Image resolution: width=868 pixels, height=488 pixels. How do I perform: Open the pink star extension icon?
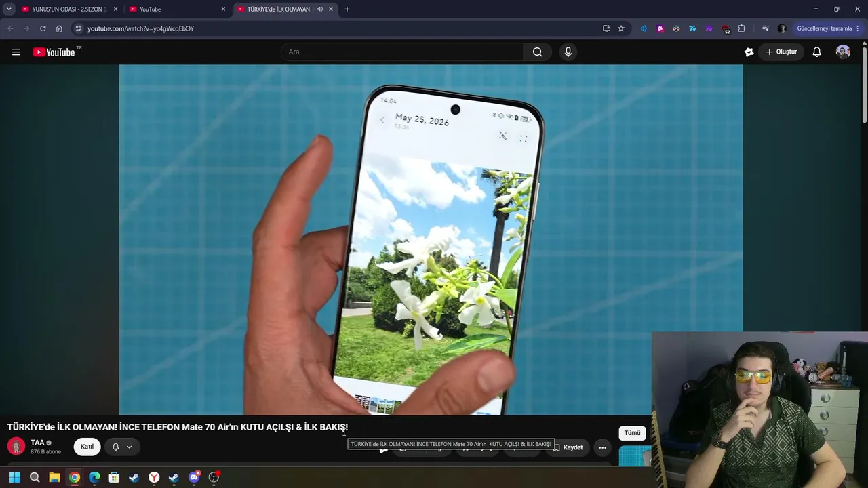pyautogui.click(x=660, y=28)
